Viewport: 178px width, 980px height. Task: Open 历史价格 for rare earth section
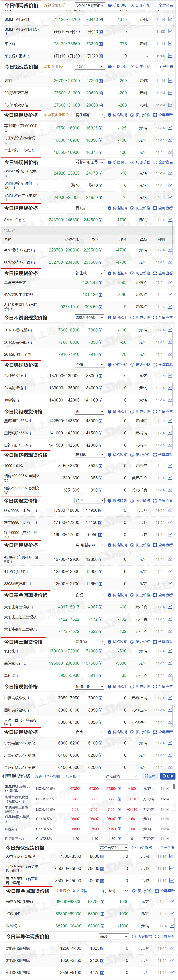[x=140, y=642]
